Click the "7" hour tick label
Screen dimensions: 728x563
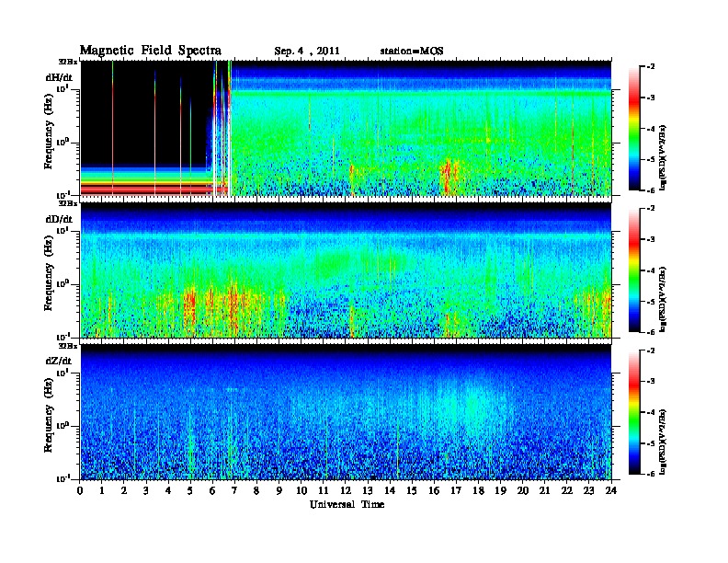pyautogui.click(x=234, y=490)
